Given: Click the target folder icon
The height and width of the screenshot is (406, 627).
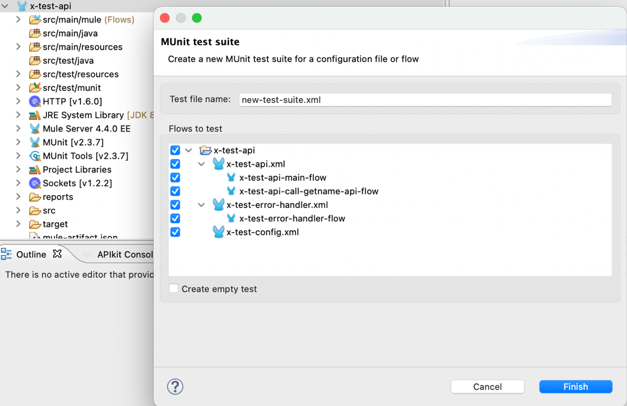Looking at the screenshot, I should 35,224.
